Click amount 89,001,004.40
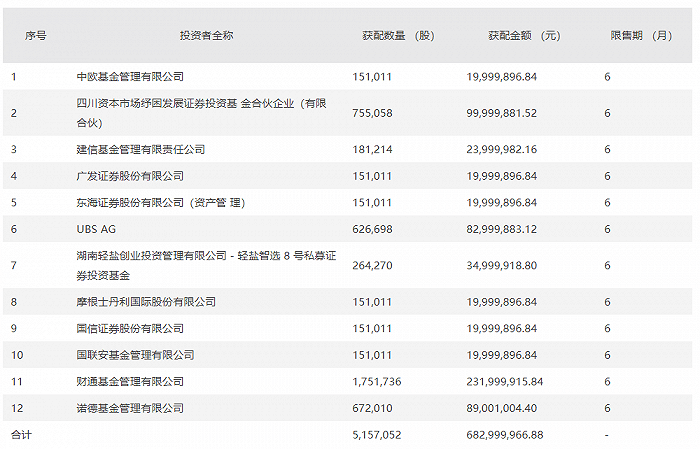 point(502,408)
